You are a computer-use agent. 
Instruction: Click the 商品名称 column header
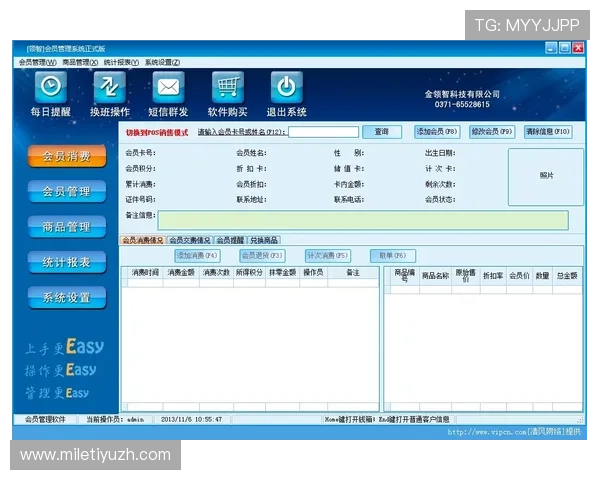pos(435,276)
